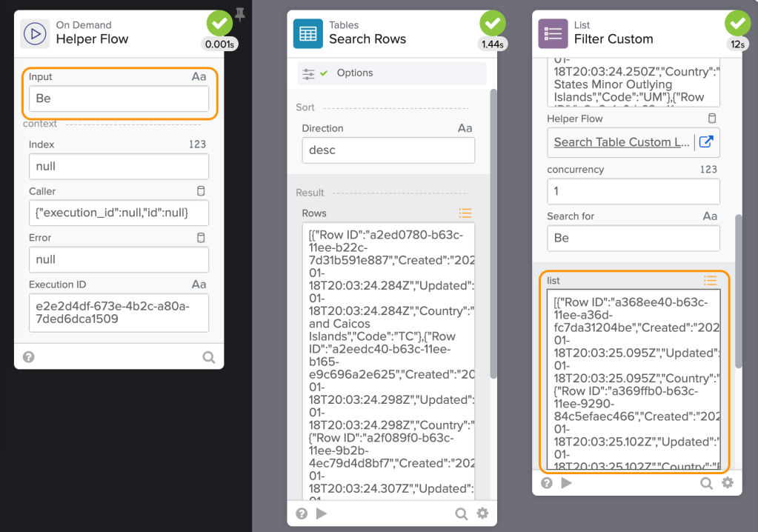Viewport: 758px width, 532px height.
Task: Open help on the Helper Flow card
Action: click(29, 357)
